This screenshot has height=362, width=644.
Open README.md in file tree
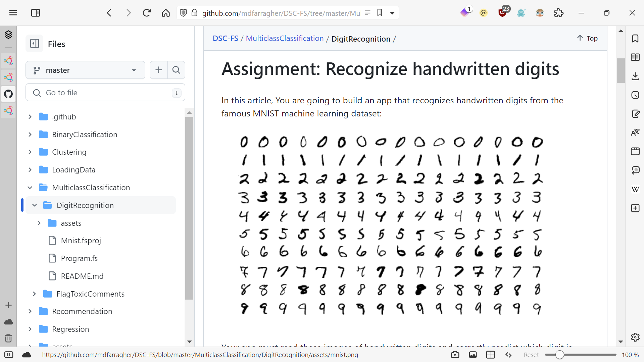[82, 276]
